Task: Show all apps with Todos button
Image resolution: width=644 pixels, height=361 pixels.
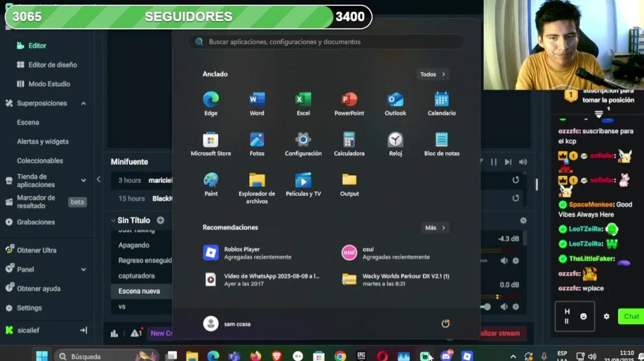Action: point(432,74)
